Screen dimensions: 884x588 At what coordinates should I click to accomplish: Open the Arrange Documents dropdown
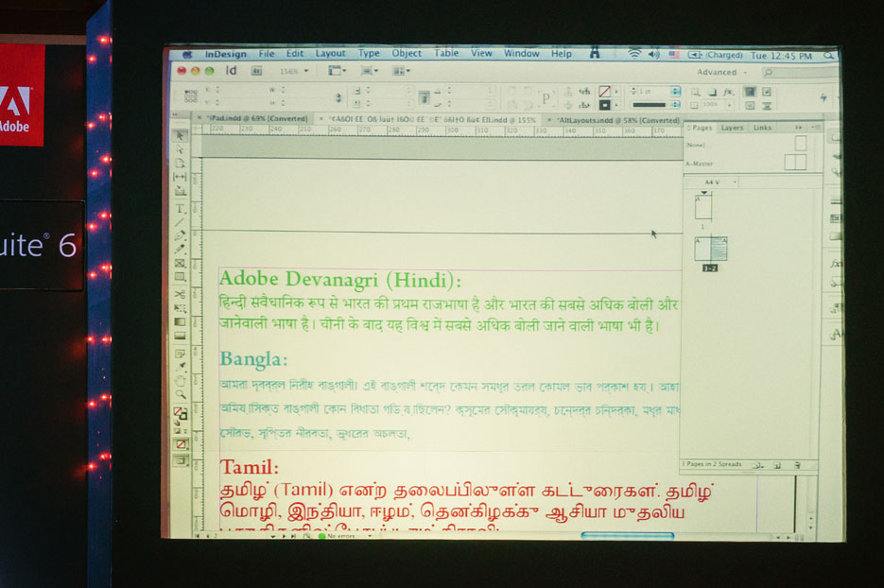point(402,71)
